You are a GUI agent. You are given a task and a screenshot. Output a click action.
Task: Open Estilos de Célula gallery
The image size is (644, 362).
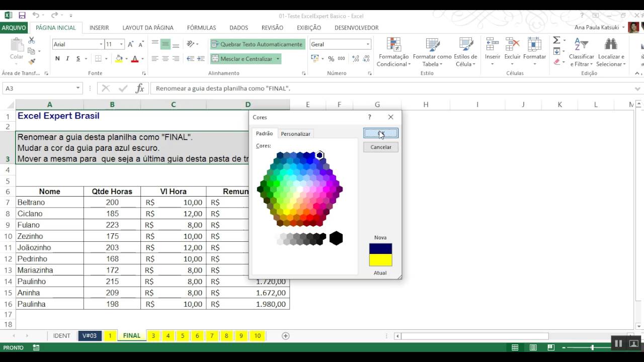465,52
